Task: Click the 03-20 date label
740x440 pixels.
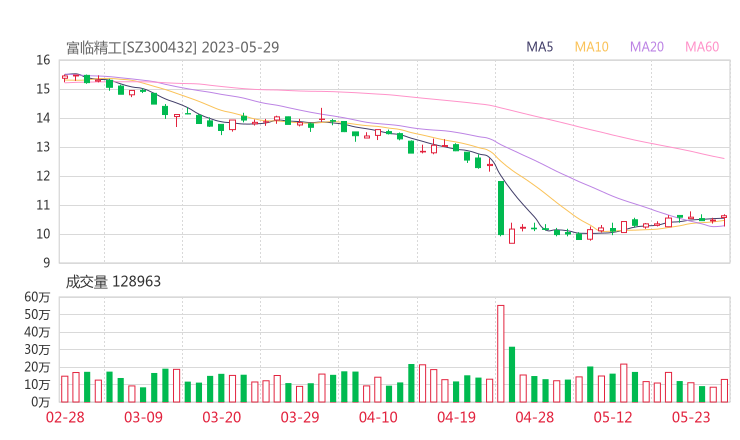Action: 222,417
